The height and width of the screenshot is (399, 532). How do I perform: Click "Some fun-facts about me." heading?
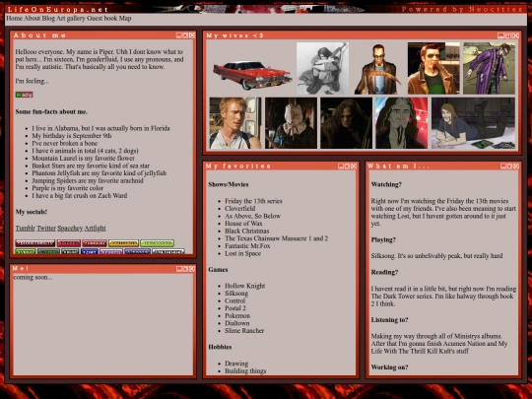51,111
